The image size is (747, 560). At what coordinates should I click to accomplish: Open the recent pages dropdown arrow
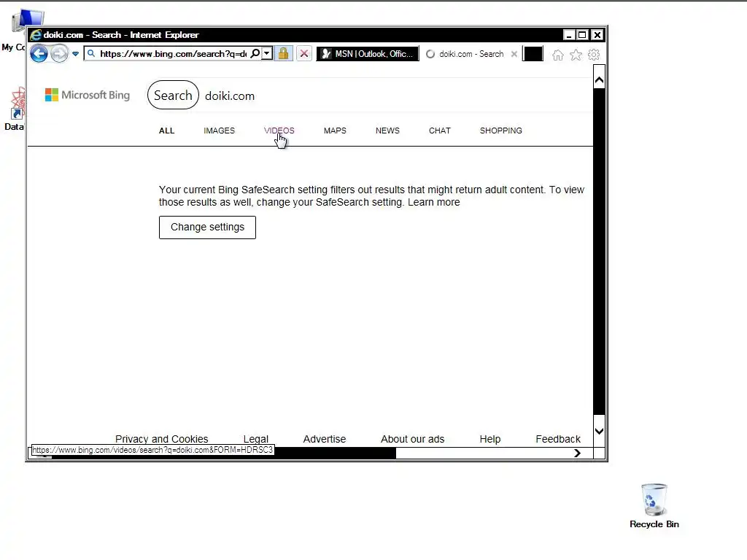click(76, 54)
